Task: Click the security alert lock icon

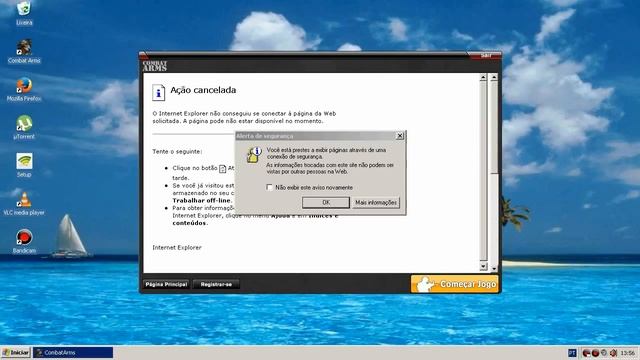Action: [253, 155]
